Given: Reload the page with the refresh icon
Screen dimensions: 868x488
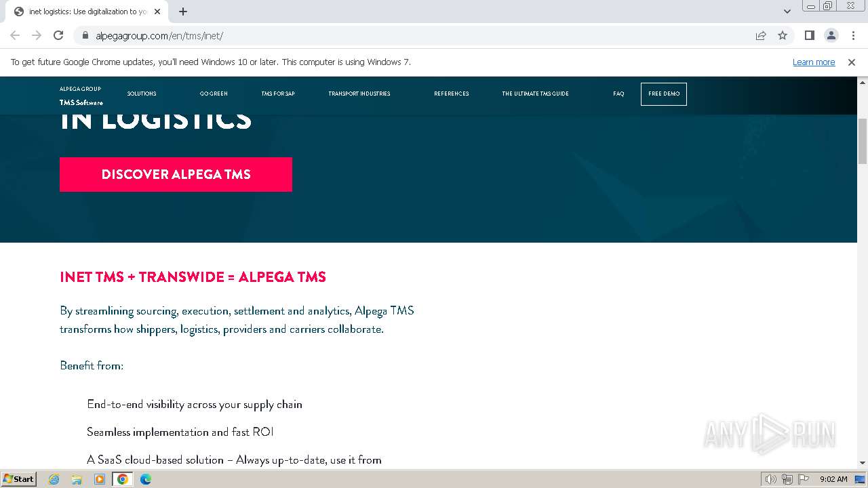Looking at the screenshot, I should 58,35.
